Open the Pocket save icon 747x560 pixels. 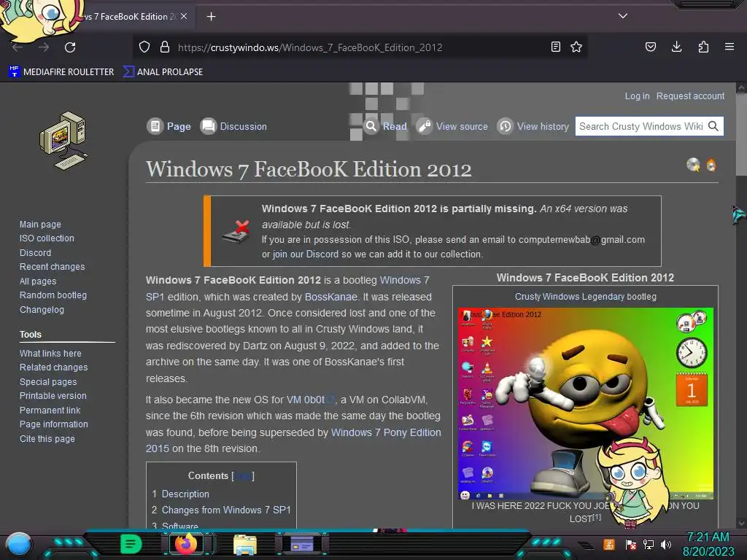coord(650,47)
